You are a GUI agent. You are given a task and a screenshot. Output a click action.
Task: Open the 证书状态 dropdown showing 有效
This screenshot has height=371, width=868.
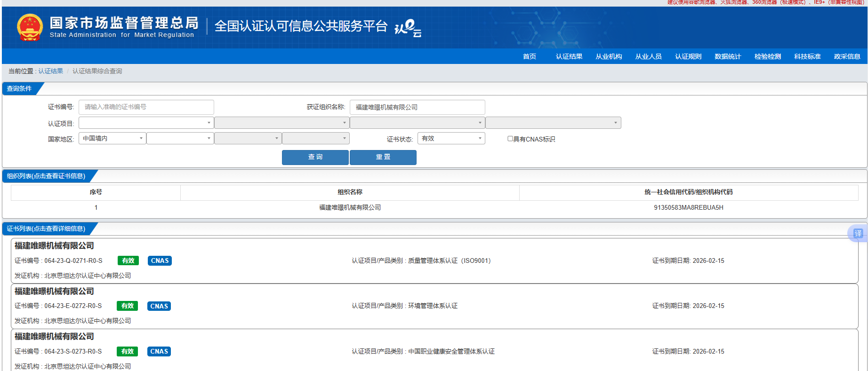[451, 138]
